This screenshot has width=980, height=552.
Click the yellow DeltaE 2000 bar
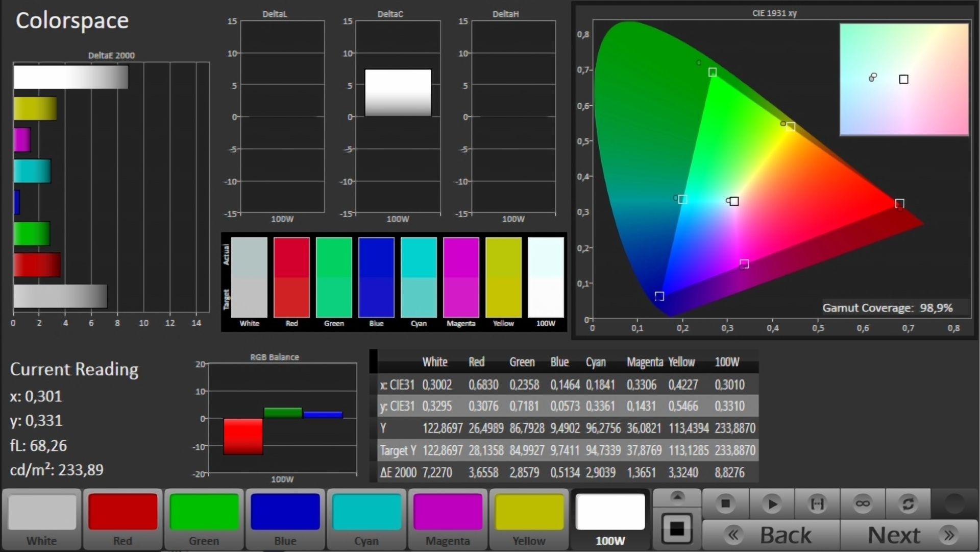(x=35, y=108)
